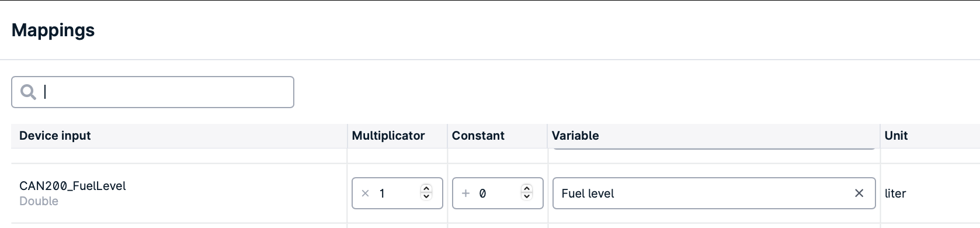Click the magnifier icon in the search box
This screenshot has height=228, width=980.
(28, 92)
